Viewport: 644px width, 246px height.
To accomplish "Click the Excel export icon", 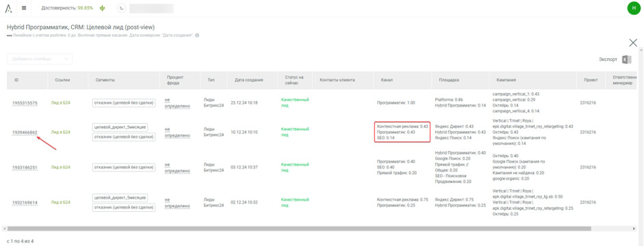I will tap(627, 59).
